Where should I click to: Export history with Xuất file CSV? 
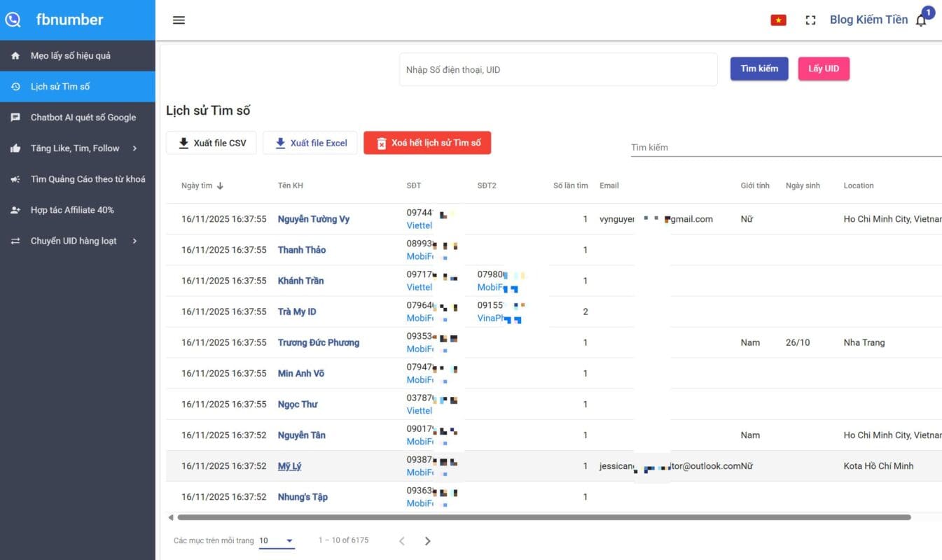(x=212, y=143)
